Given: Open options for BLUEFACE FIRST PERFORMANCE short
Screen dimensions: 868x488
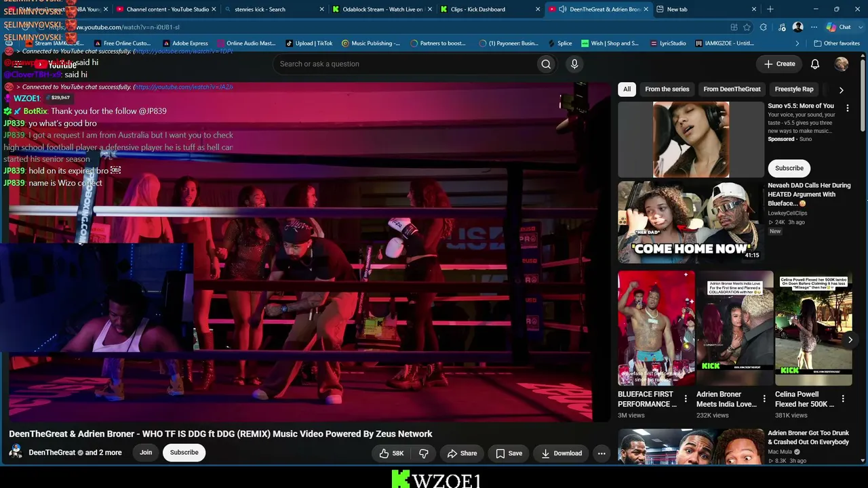Looking at the screenshot, I should (x=686, y=399).
